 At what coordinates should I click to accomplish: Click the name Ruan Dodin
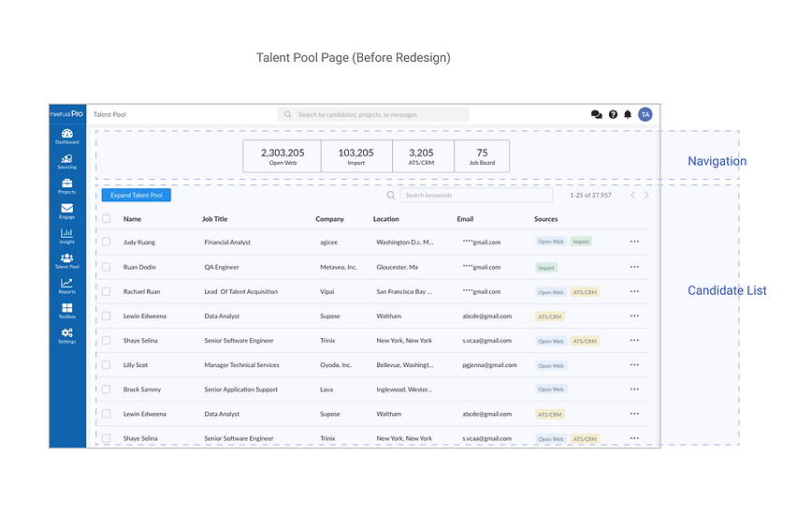click(139, 267)
